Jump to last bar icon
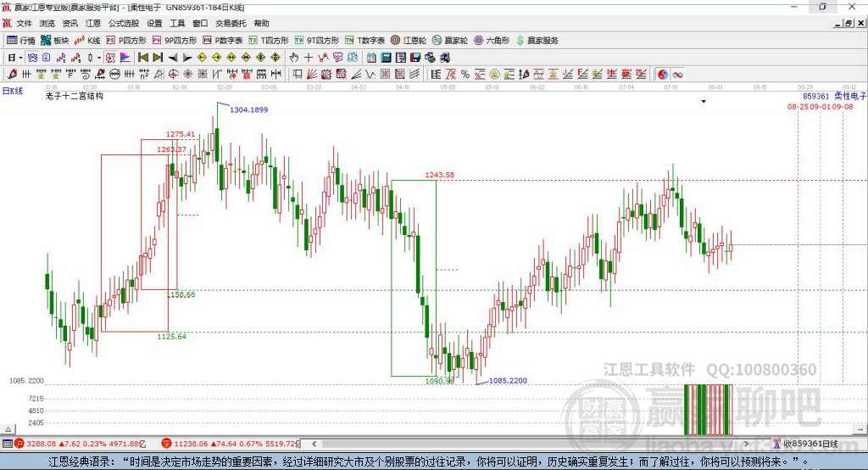The image size is (868, 470). 158,58
